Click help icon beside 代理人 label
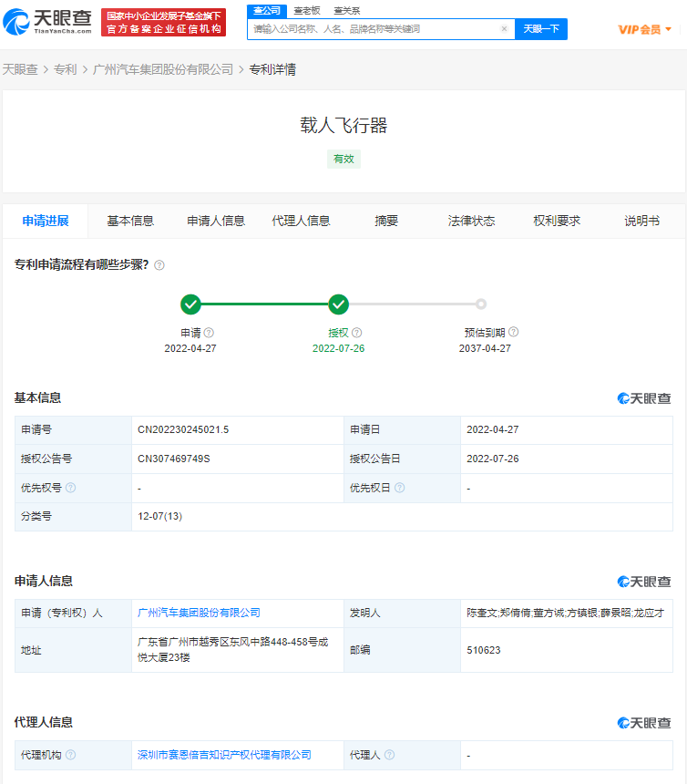687x784 pixels. [389, 755]
